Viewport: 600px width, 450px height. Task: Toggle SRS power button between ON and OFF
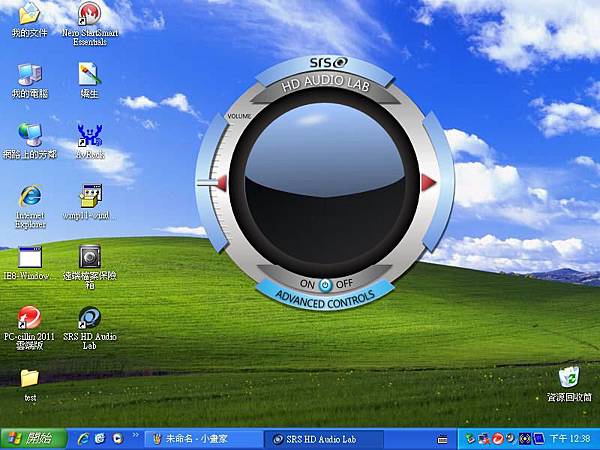click(x=326, y=285)
